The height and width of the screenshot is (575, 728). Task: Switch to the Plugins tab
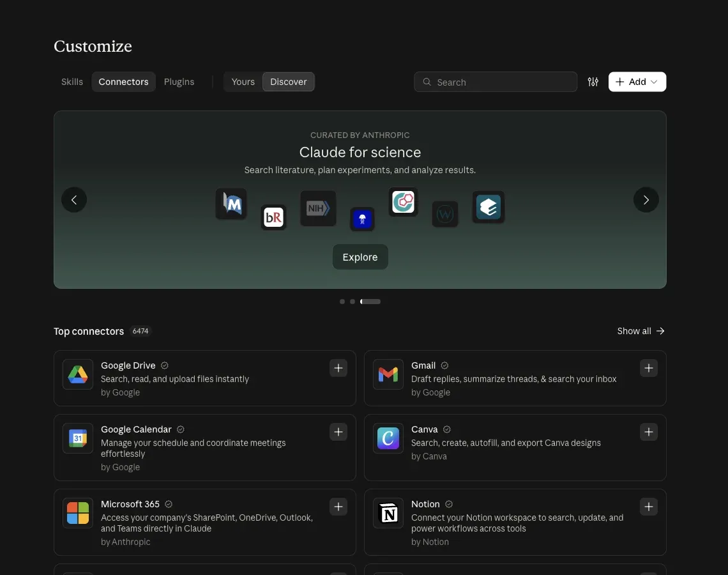[179, 82]
